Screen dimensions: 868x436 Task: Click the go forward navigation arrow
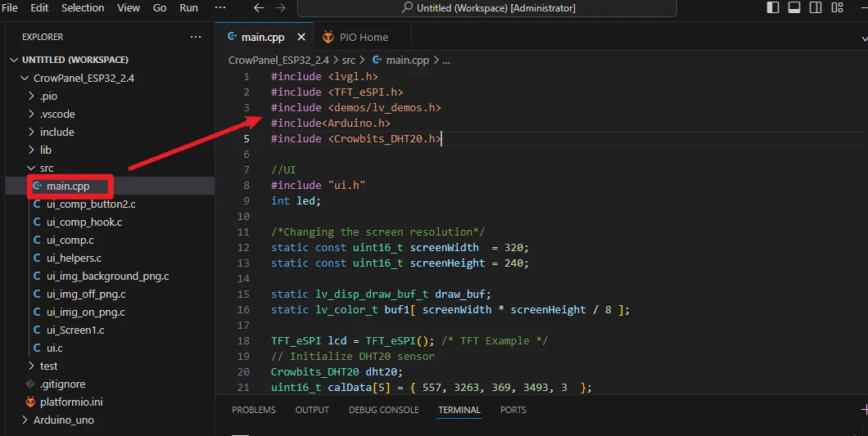(x=282, y=8)
